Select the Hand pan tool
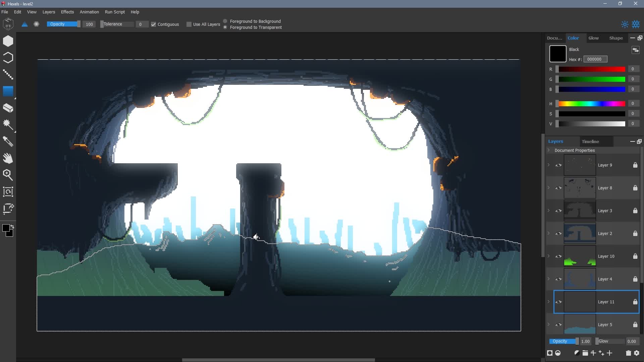Viewport: 644px width, 362px height. [8, 158]
